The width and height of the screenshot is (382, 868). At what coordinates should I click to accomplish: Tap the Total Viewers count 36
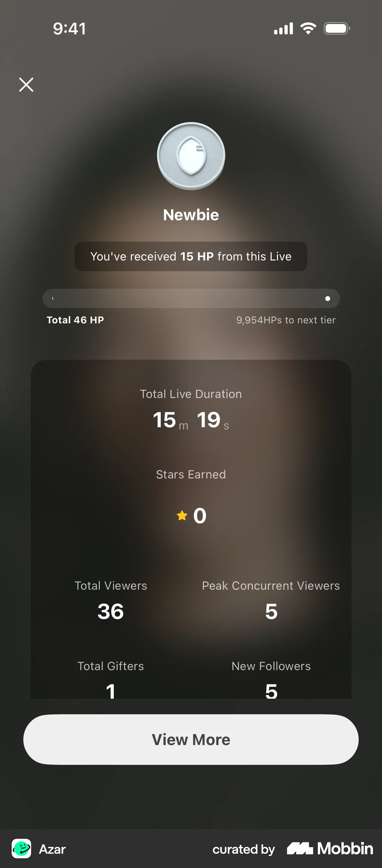pyautogui.click(x=111, y=611)
